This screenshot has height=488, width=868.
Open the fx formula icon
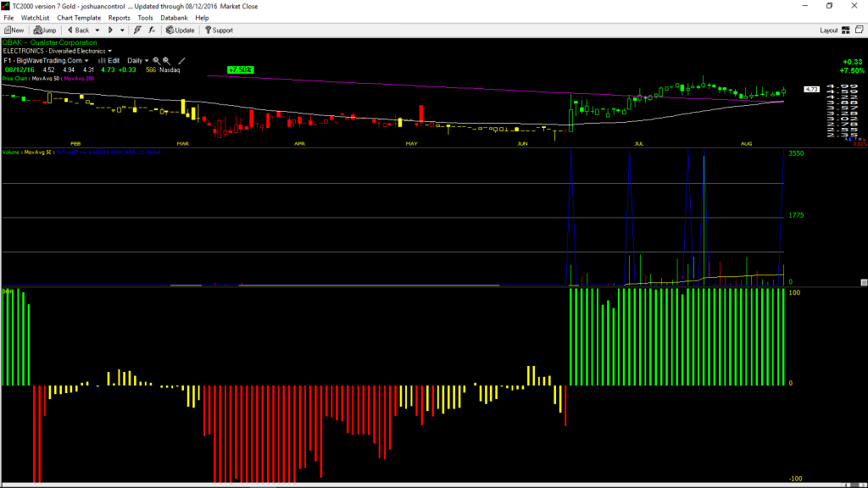152,30
